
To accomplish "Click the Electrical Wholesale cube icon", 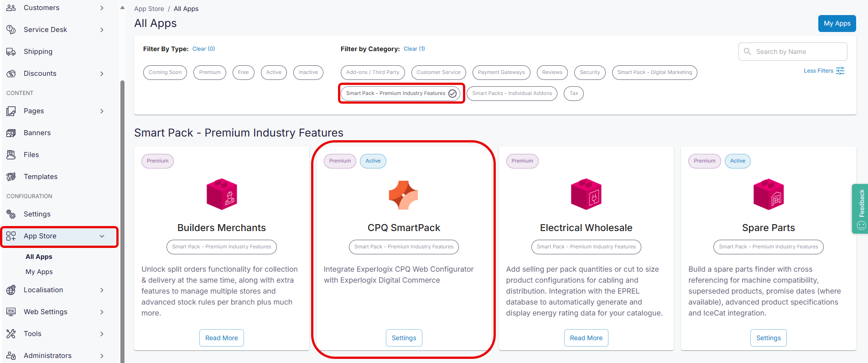I will pos(586,194).
